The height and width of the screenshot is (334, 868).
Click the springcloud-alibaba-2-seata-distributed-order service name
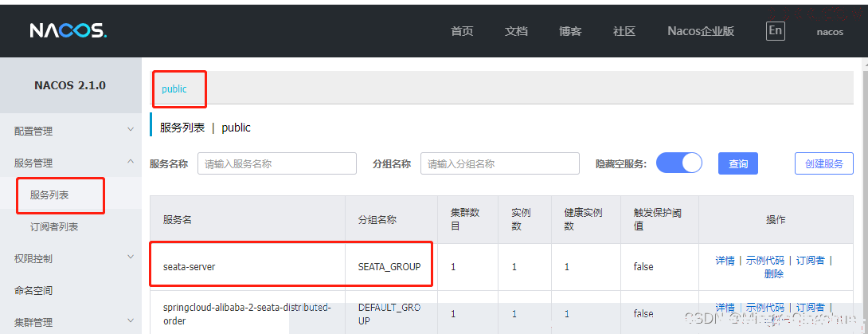tap(247, 313)
